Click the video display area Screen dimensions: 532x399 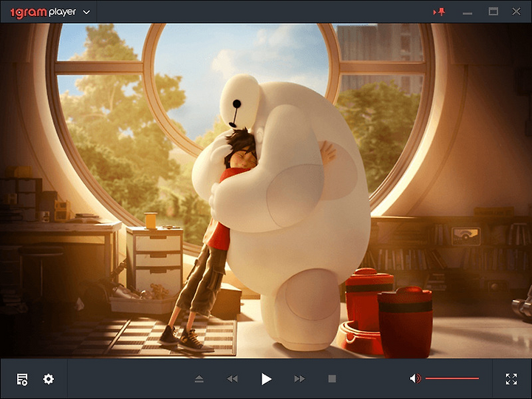coord(266,191)
